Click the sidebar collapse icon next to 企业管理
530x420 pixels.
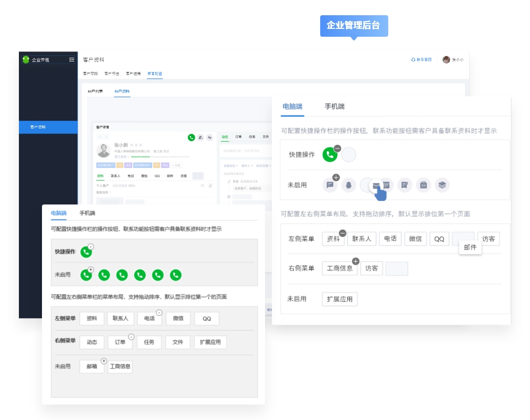(72, 60)
